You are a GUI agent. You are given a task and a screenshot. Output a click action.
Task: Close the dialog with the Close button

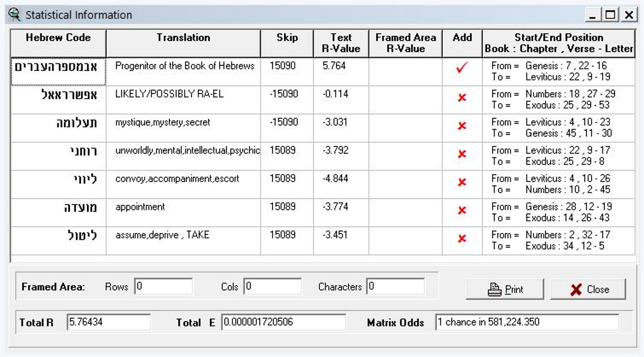588,289
